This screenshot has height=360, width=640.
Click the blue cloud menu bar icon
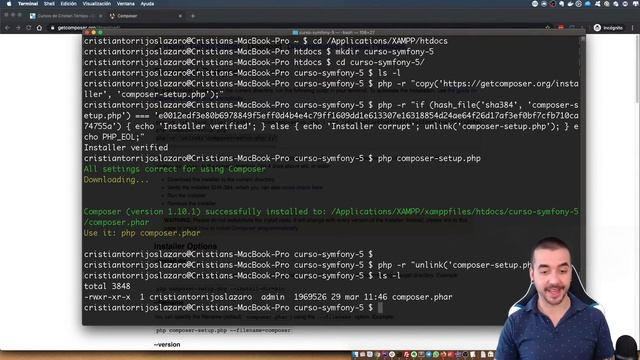pos(588,4)
